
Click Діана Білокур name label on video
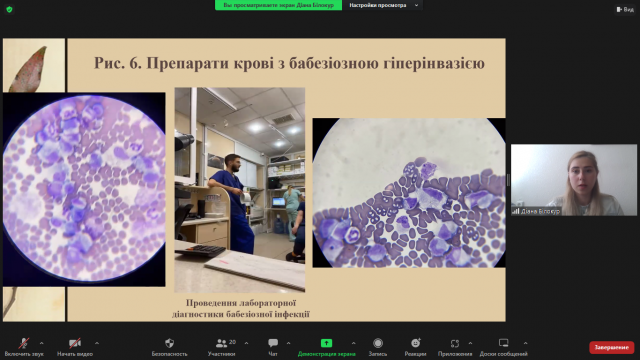pos(536,211)
